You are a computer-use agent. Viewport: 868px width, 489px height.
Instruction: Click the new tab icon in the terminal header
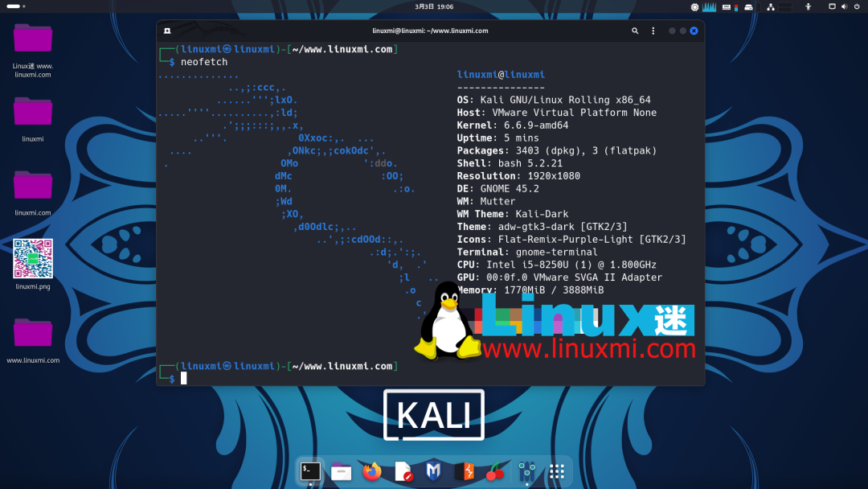click(x=167, y=31)
